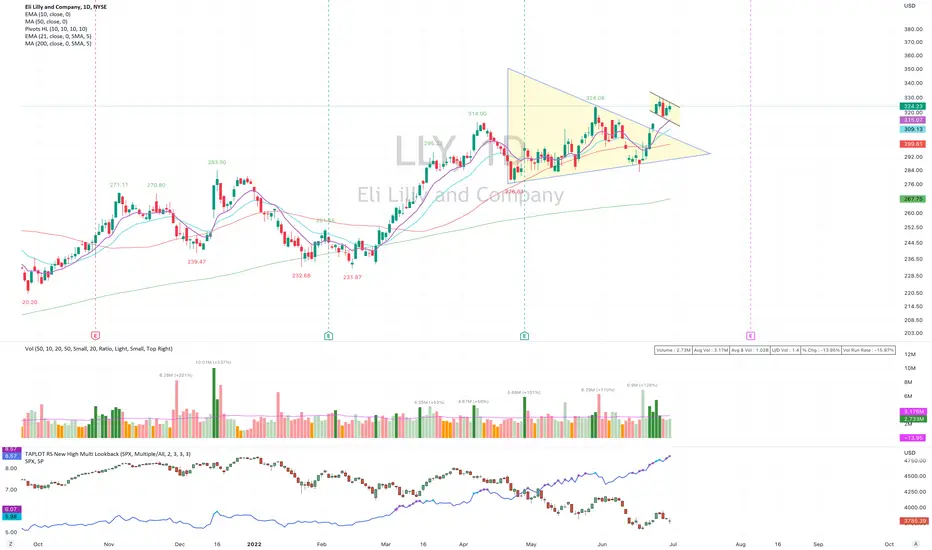This screenshot has height=550, width=932.
Task: Click the Vol Run Rate : -15.97% stats cell
Action: pyautogui.click(x=869, y=350)
